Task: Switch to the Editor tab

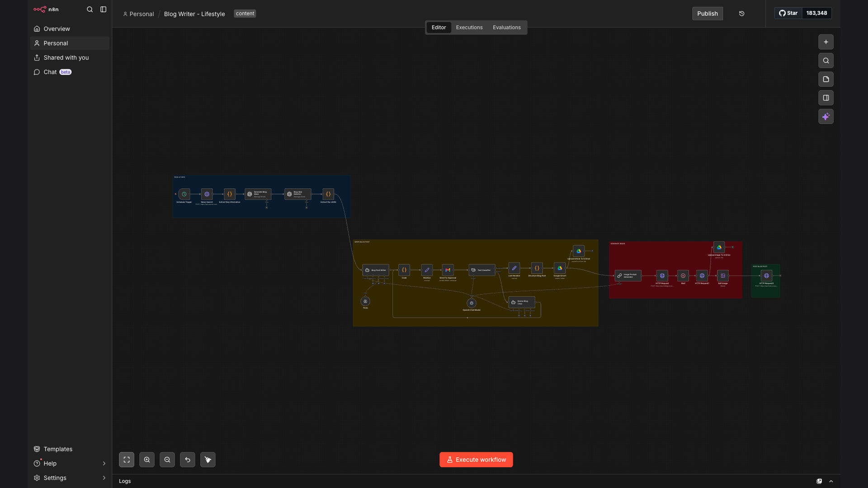Action: click(x=439, y=28)
